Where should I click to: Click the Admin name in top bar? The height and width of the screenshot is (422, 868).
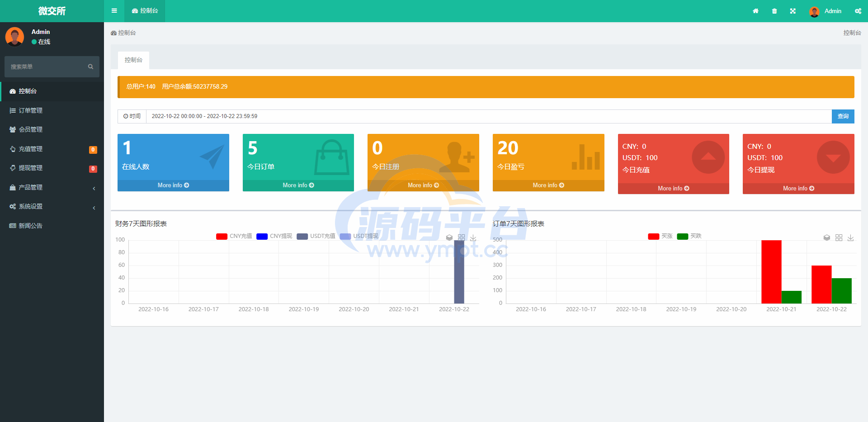[x=833, y=11]
